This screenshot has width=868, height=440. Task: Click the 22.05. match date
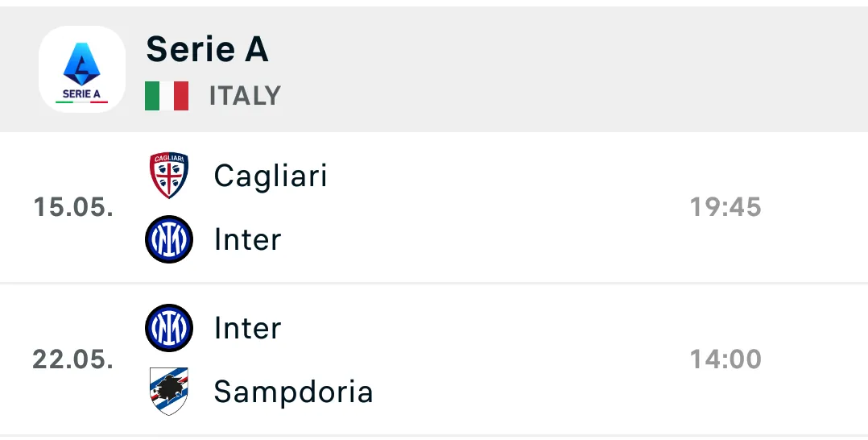[72, 359]
